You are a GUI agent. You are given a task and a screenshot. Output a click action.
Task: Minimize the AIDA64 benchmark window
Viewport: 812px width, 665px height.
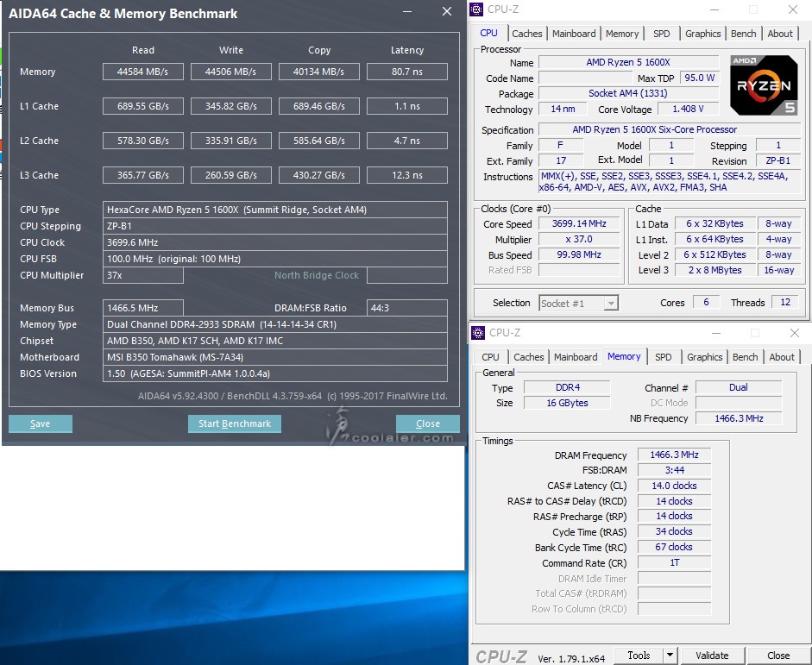click(407, 12)
